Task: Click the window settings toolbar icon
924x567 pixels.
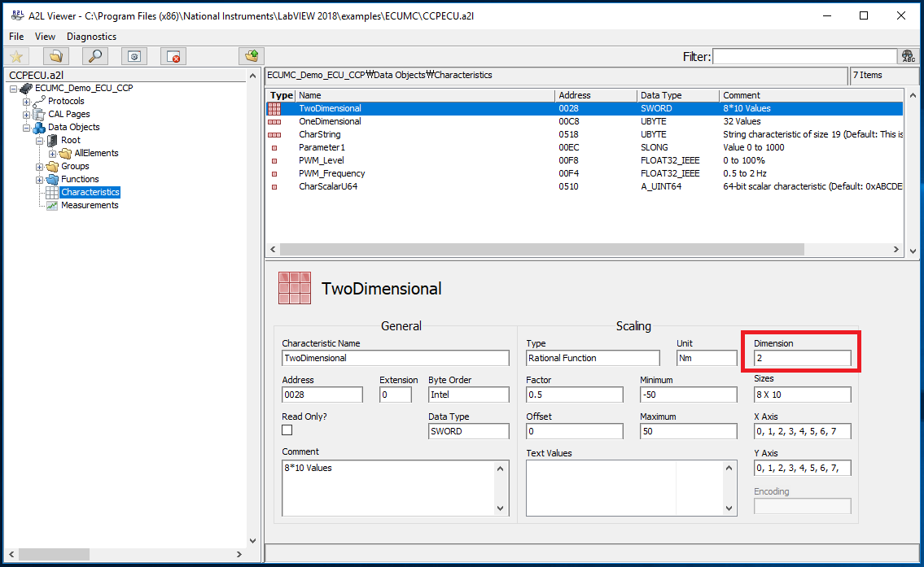Action: coord(134,56)
